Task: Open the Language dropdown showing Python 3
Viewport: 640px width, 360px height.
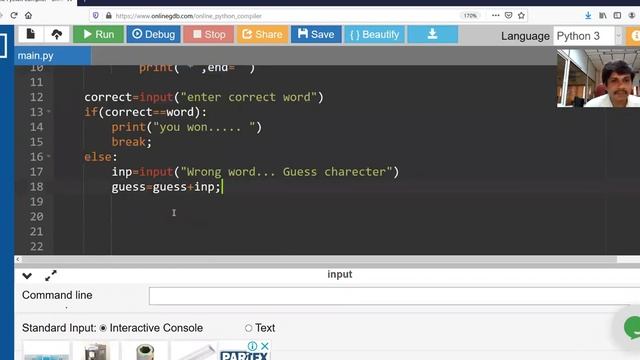Action: [588, 36]
